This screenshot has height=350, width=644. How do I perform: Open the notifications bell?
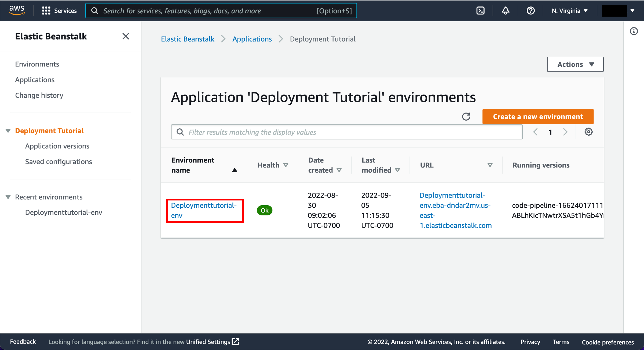pos(506,11)
